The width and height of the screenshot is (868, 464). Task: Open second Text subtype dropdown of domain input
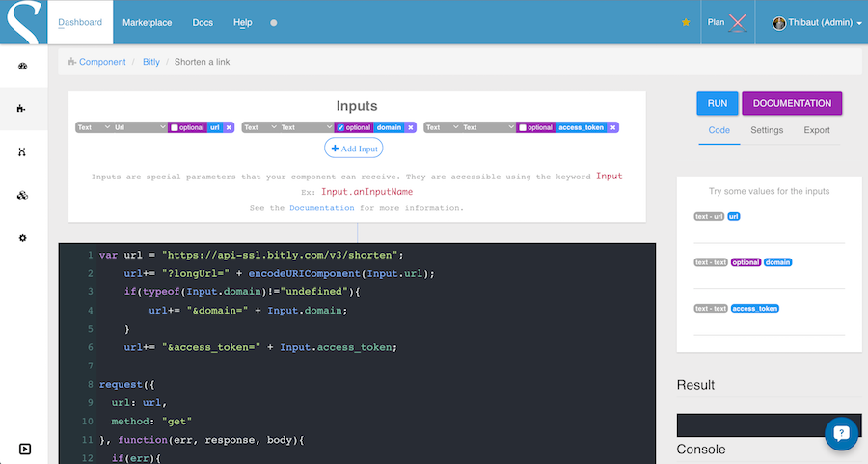click(306, 127)
